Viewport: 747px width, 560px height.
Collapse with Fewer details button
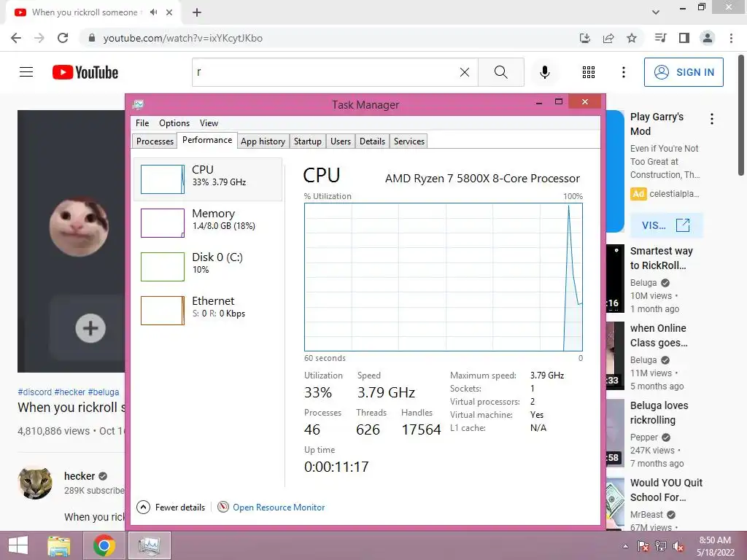pos(171,507)
